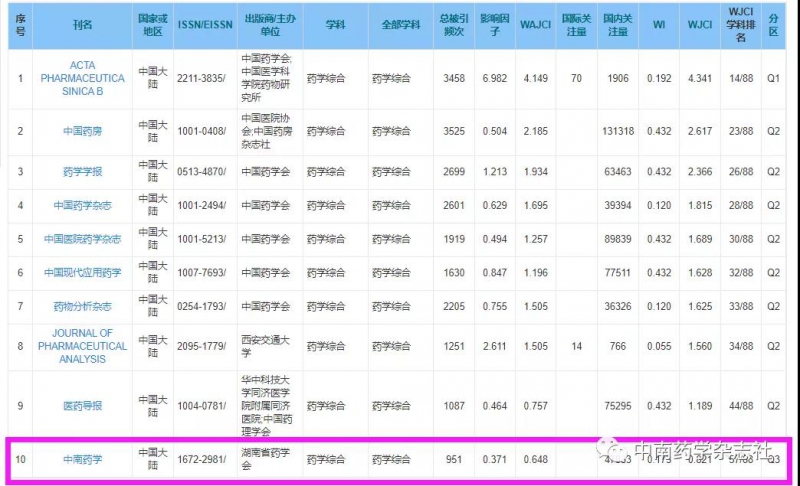Viewport: 800px width, 486px height.
Task: Click the WJCI学科排名 column header
Action: (741, 24)
